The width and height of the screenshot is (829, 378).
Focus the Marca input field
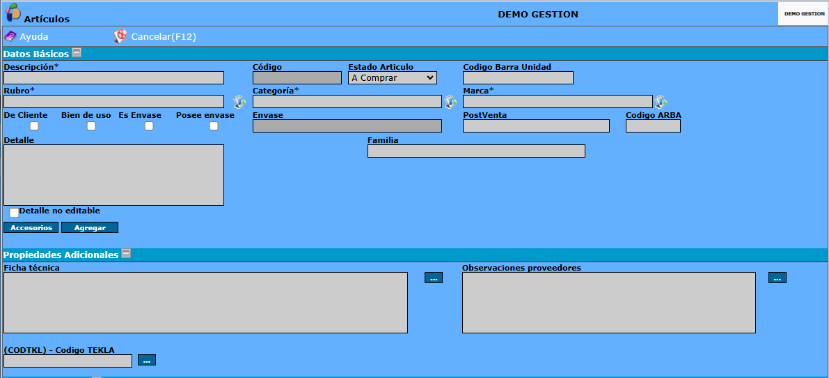point(558,102)
